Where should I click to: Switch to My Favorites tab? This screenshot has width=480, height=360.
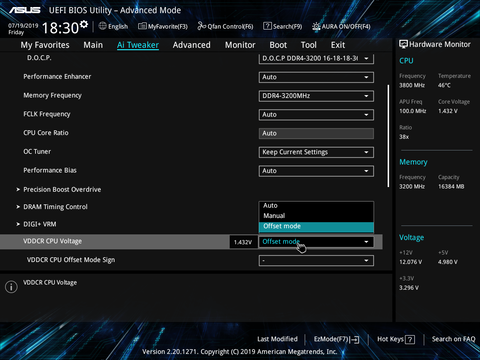45,45
